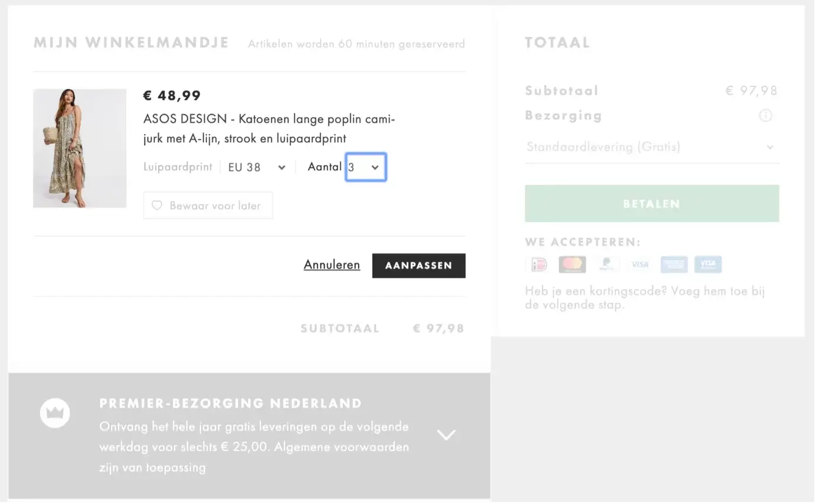Image resolution: width=817 pixels, height=504 pixels.
Task: Click the blue Visa Electron icon
Action: [x=708, y=265]
